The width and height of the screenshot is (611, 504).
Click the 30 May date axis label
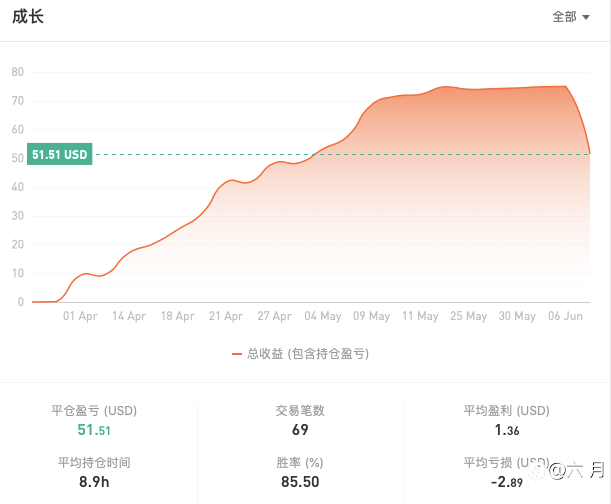pos(517,316)
